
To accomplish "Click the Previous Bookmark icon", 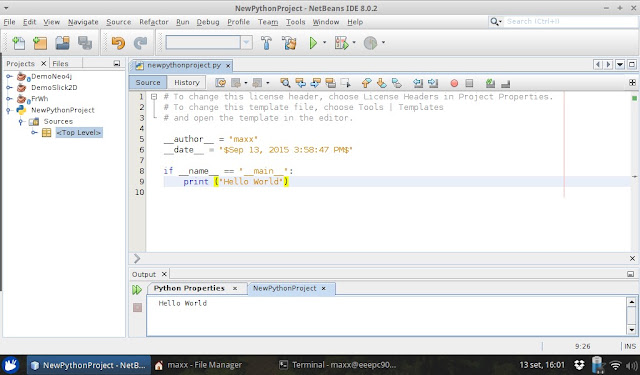I will point(366,83).
